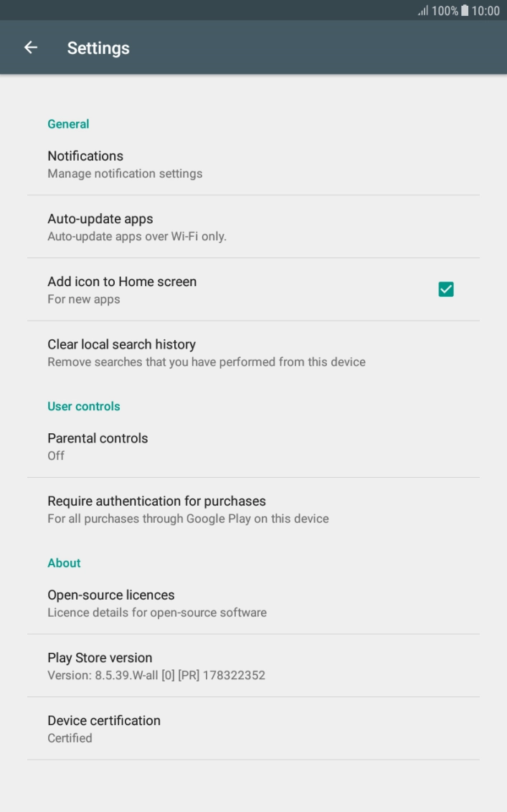Open the General section heading
The height and width of the screenshot is (812, 507).
click(x=68, y=123)
